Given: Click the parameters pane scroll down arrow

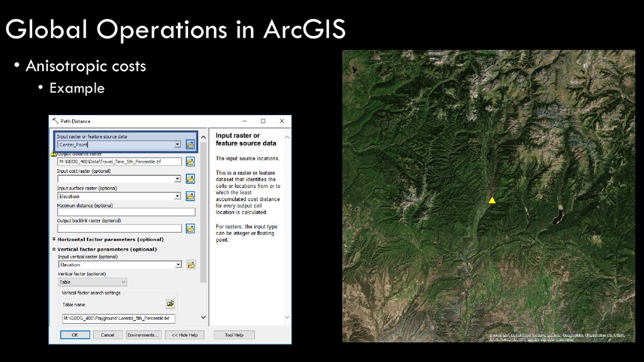Looking at the screenshot, I should (203, 317).
